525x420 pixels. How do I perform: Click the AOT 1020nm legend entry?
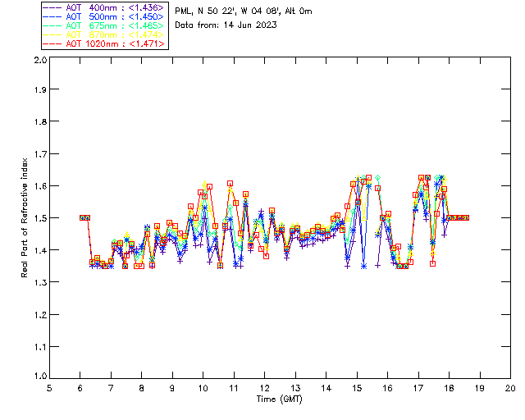[104, 43]
